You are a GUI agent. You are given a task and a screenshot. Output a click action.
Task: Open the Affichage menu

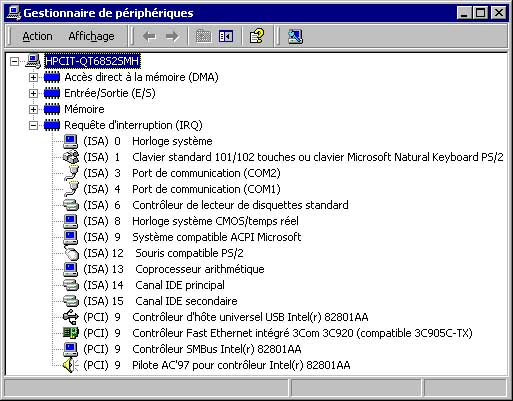(x=91, y=36)
